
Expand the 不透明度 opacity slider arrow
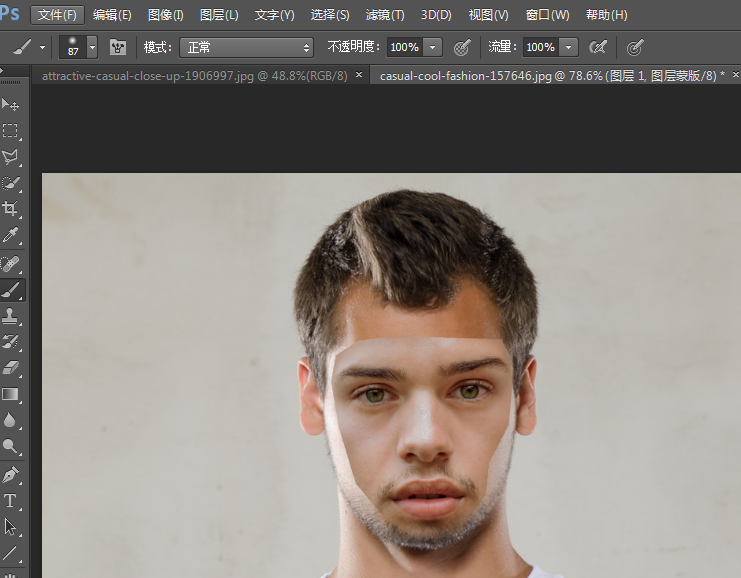coord(433,47)
